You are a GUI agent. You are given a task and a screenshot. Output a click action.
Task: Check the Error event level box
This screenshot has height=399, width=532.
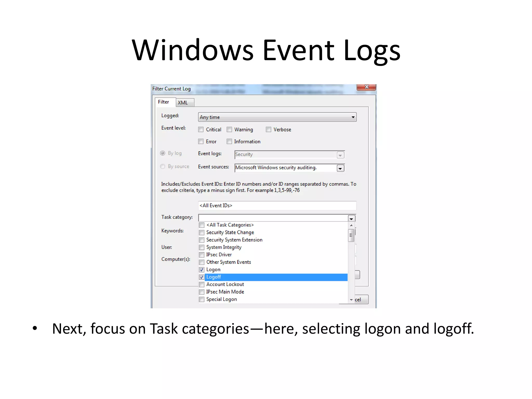coord(201,142)
